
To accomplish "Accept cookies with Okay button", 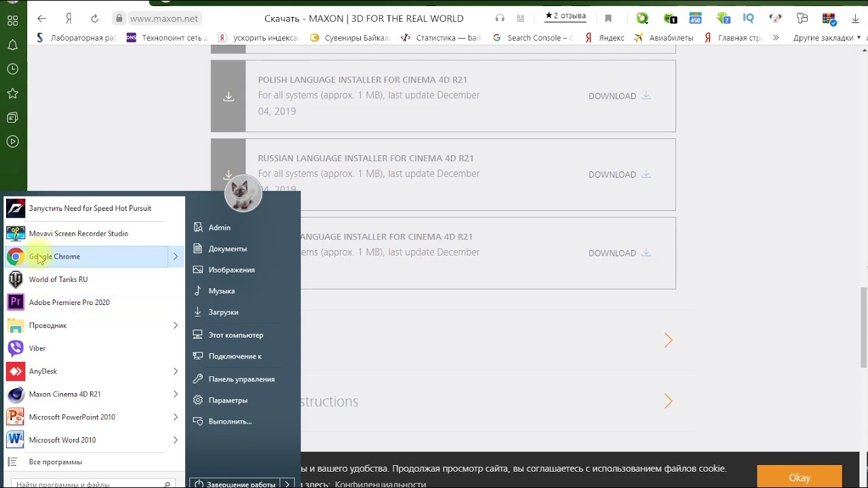I will click(x=800, y=477).
